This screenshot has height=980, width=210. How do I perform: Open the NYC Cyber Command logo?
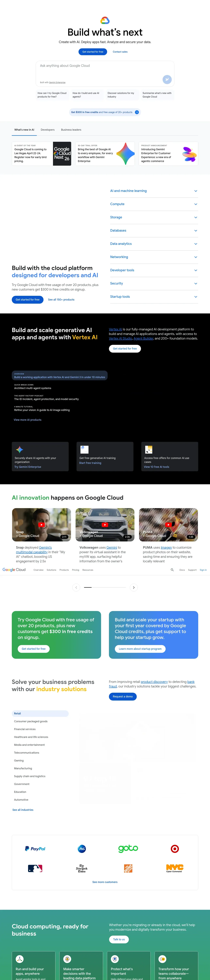tap(175, 869)
